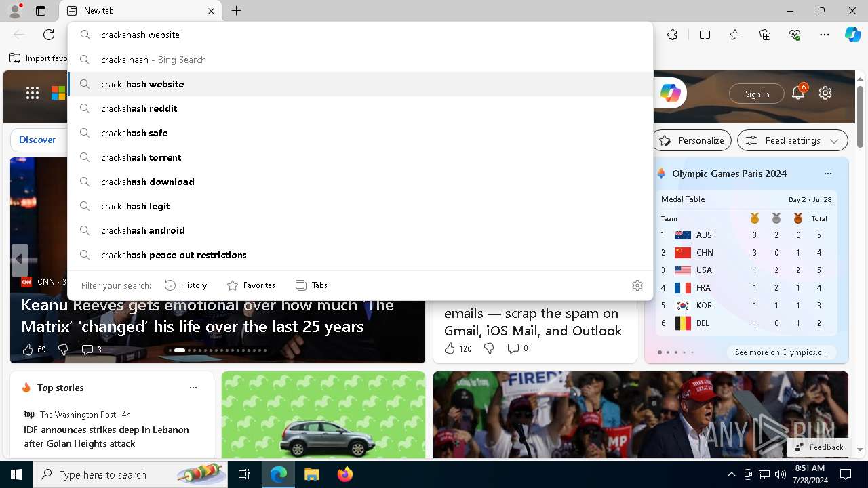The width and height of the screenshot is (868, 488).
Task: Close the New tab tab
Action: (x=211, y=11)
